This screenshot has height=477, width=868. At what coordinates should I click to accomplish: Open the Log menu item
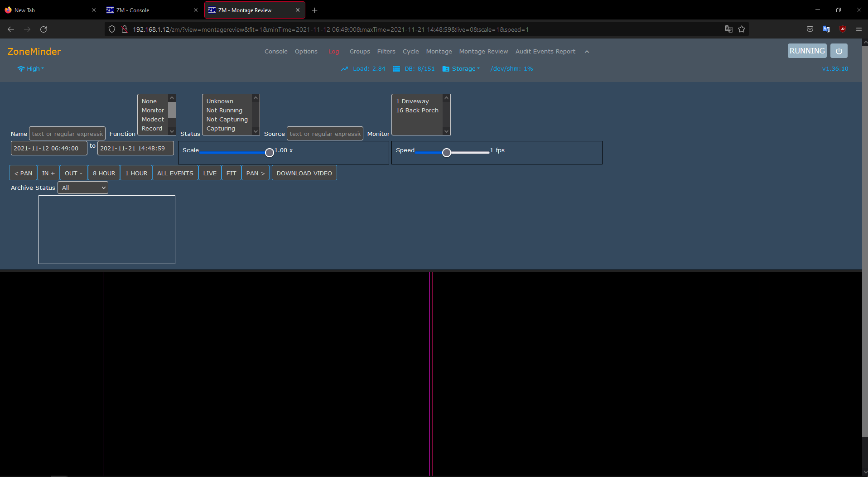tap(334, 52)
